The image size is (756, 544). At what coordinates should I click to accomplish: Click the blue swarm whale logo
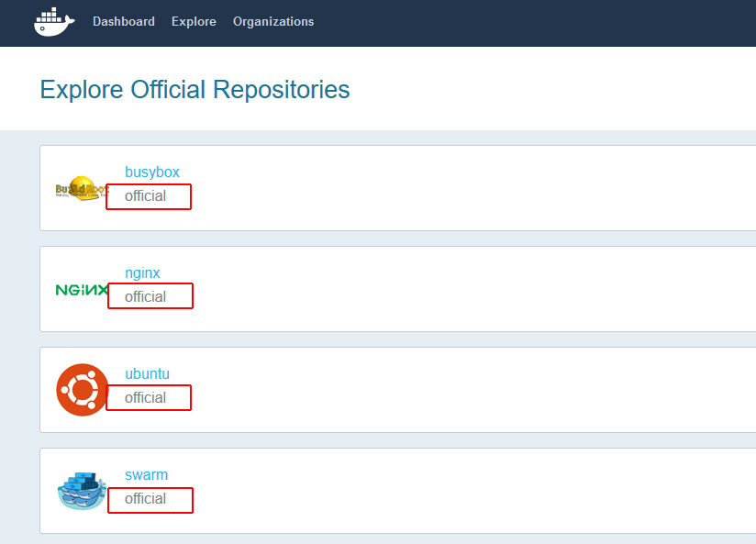(82, 491)
